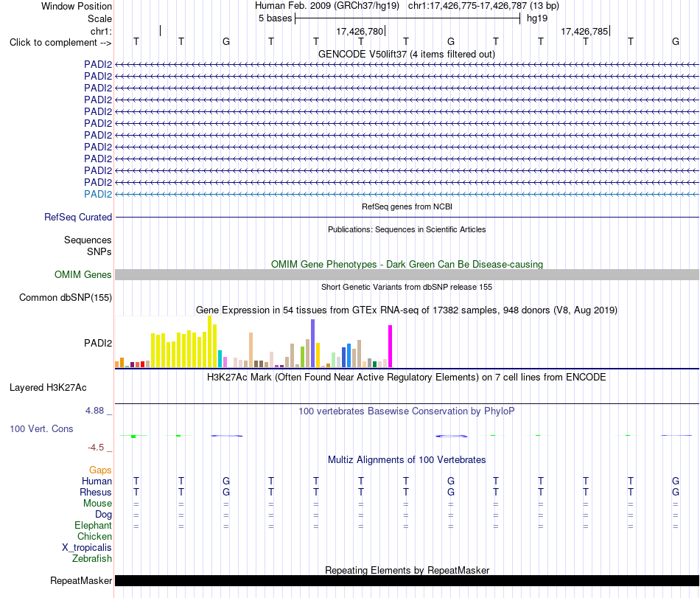Click the 'Click to complement -->' label
This screenshot has width=700, height=598.
[x=60, y=43]
